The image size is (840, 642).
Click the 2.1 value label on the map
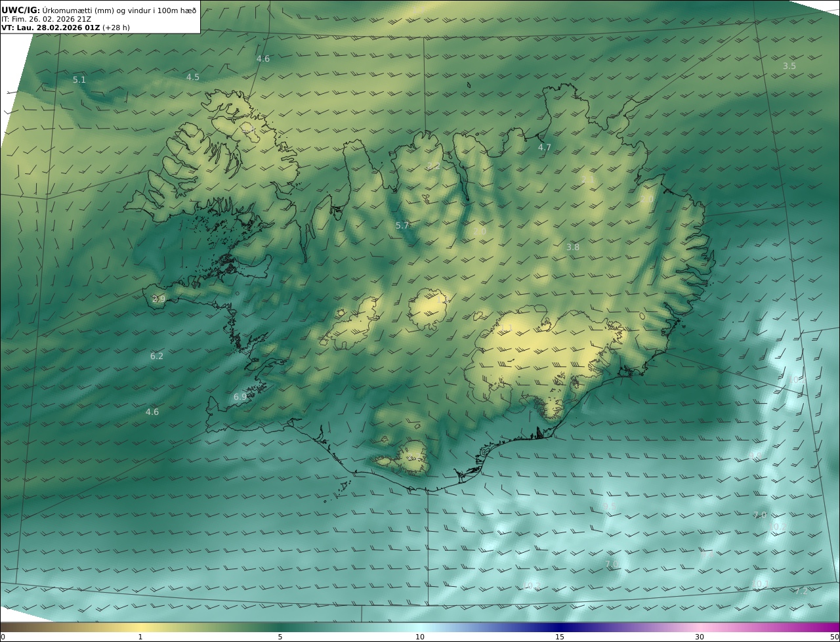tap(588, 179)
